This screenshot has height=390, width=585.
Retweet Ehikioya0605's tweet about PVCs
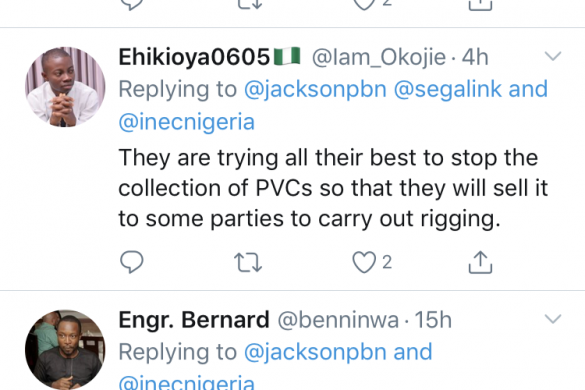point(248,262)
